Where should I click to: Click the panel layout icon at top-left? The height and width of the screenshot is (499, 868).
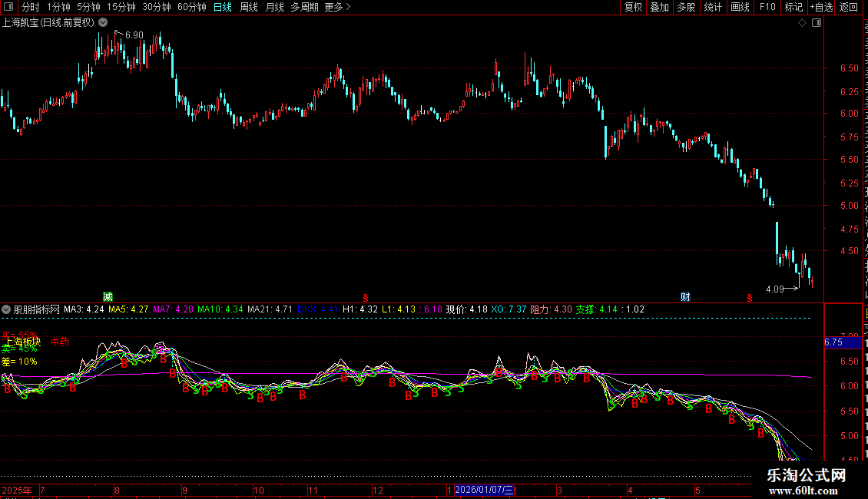coord(8,7)
